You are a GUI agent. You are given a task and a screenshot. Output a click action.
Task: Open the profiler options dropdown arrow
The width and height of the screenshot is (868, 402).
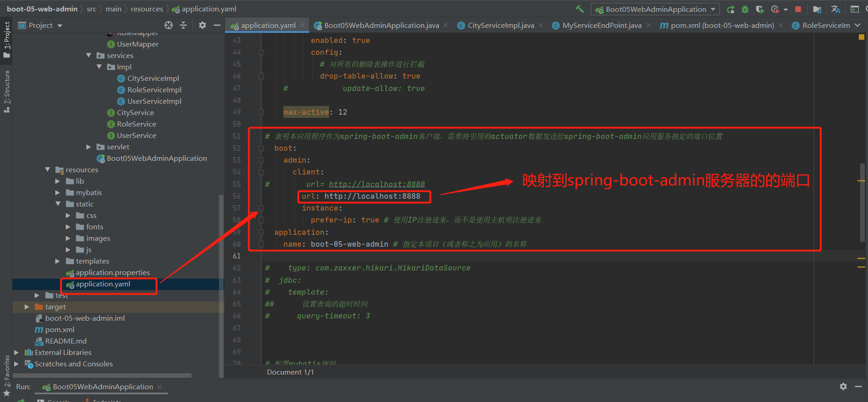coord(786,9)
